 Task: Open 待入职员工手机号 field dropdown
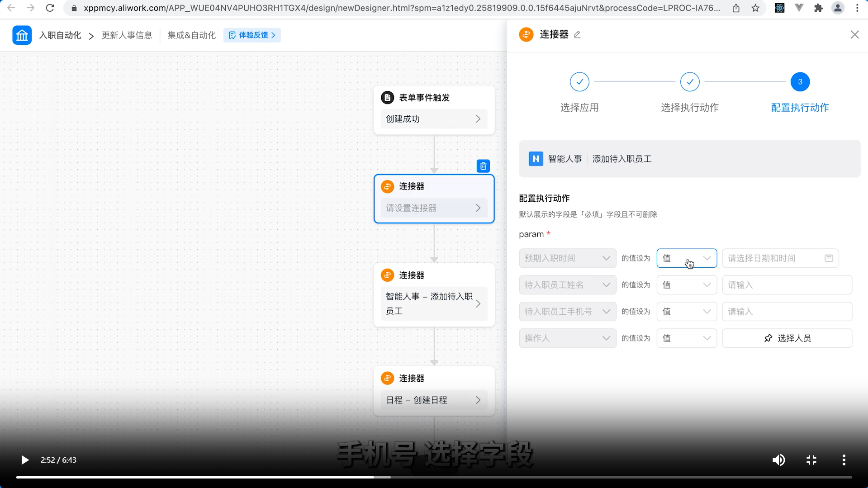pos(567,312)
